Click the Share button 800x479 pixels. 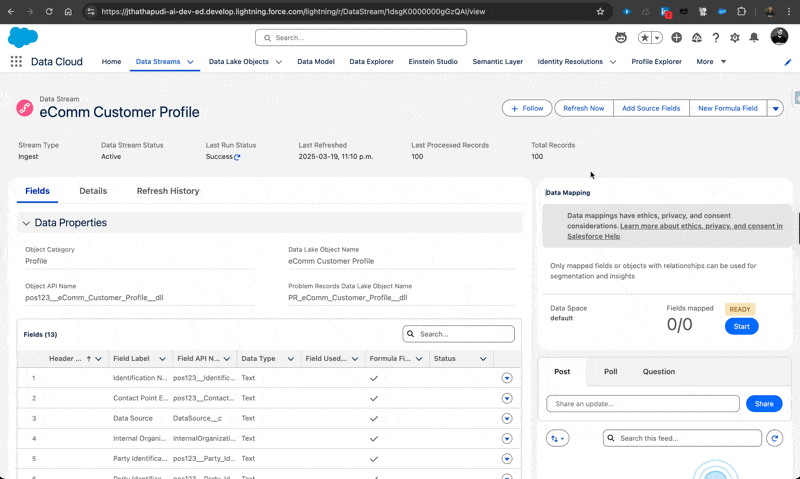pyautogui.click(x=764, y=404)
